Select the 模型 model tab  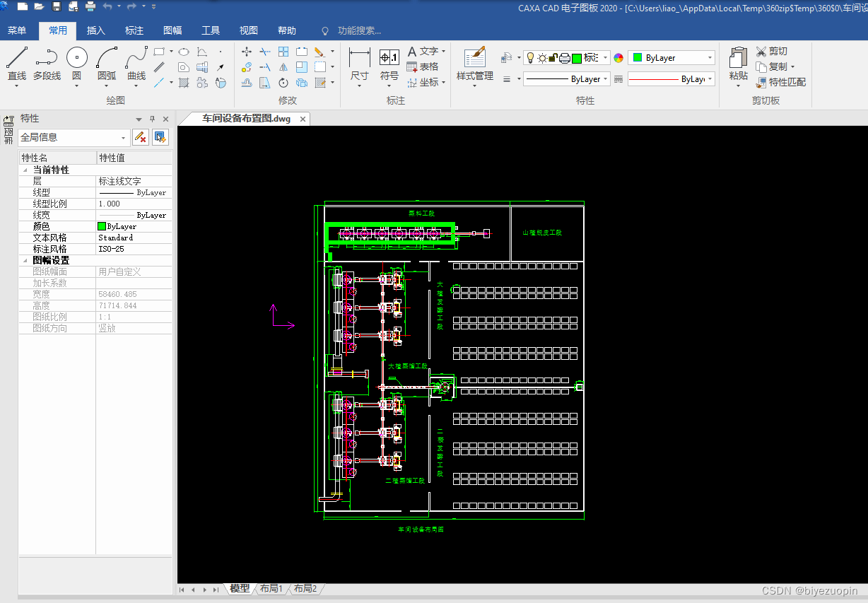[240, 588]
